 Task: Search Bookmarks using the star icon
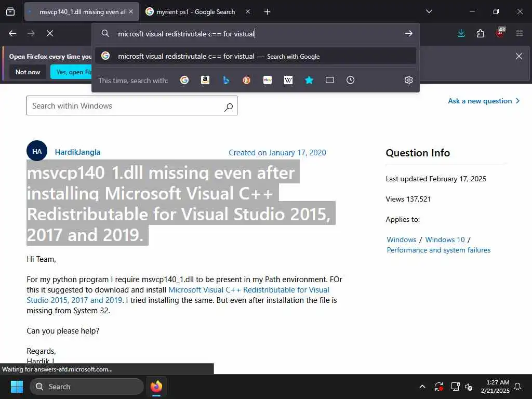(309, 80)
